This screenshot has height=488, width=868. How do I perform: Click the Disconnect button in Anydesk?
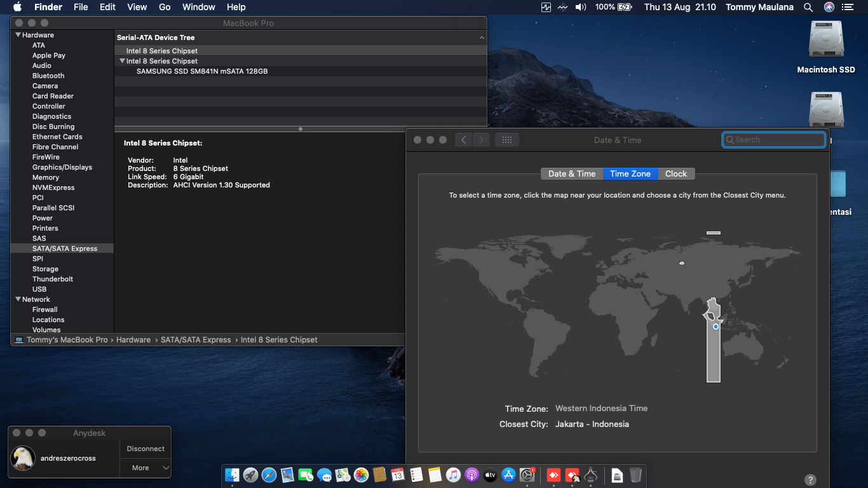[x=146, y=449]
